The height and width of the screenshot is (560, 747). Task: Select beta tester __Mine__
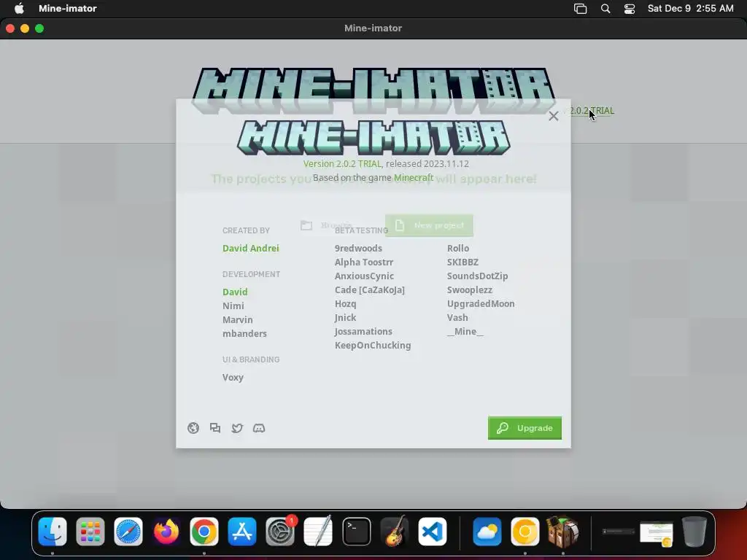coord(465,331)
